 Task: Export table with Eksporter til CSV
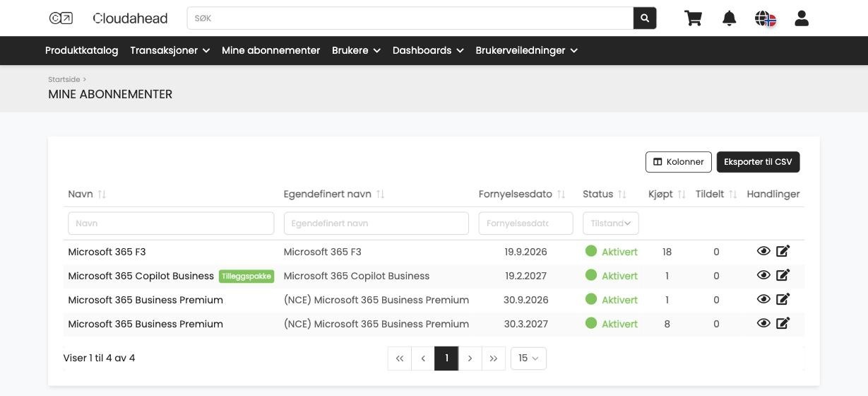[x=758, y=162]
